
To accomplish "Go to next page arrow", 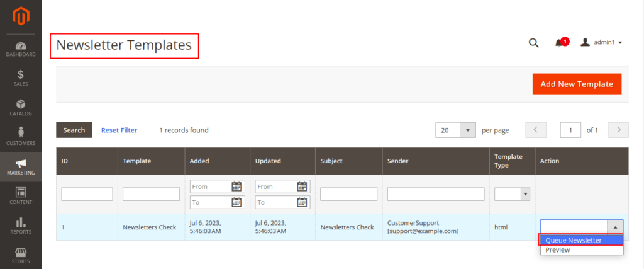I will pos(619,130).
